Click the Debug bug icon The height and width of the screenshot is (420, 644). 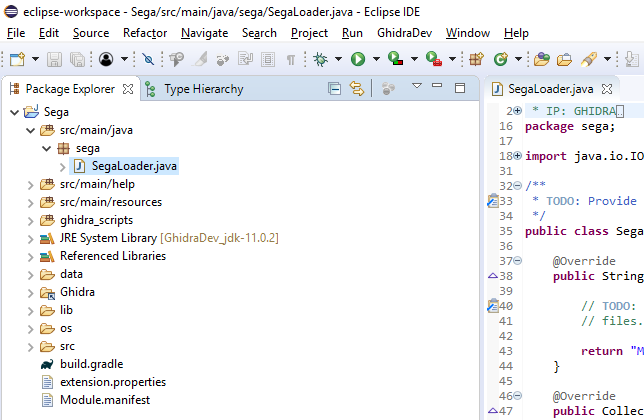click(320, 60)
